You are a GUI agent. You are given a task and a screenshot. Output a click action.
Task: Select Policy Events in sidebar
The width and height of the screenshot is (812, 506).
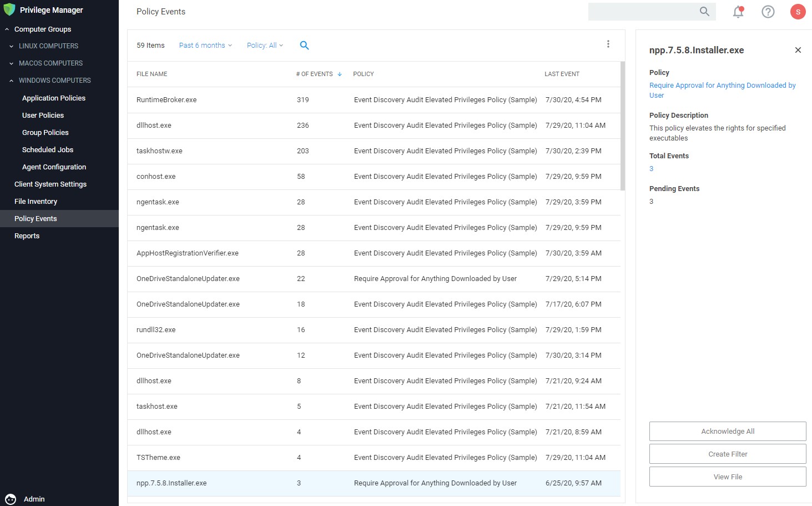[x=59, y=218]
